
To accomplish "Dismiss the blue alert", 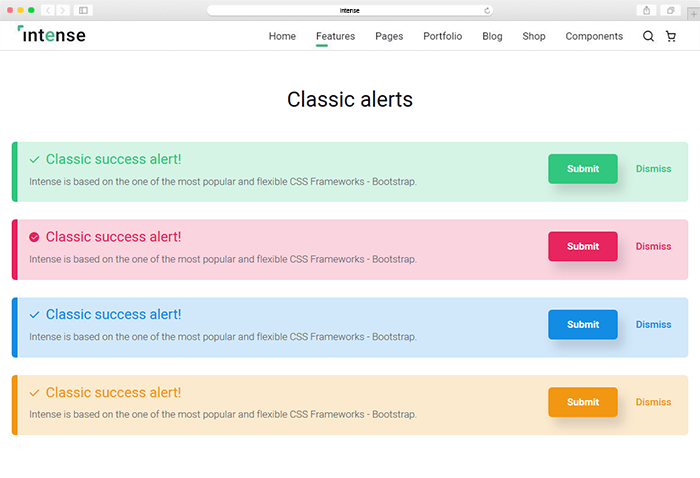I will click(x=653, y=325).
